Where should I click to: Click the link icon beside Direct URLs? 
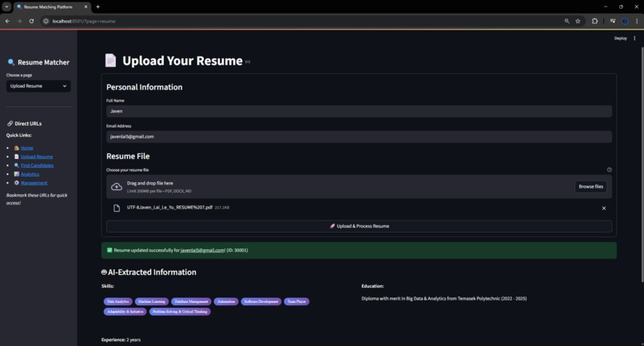coord(10,123)
